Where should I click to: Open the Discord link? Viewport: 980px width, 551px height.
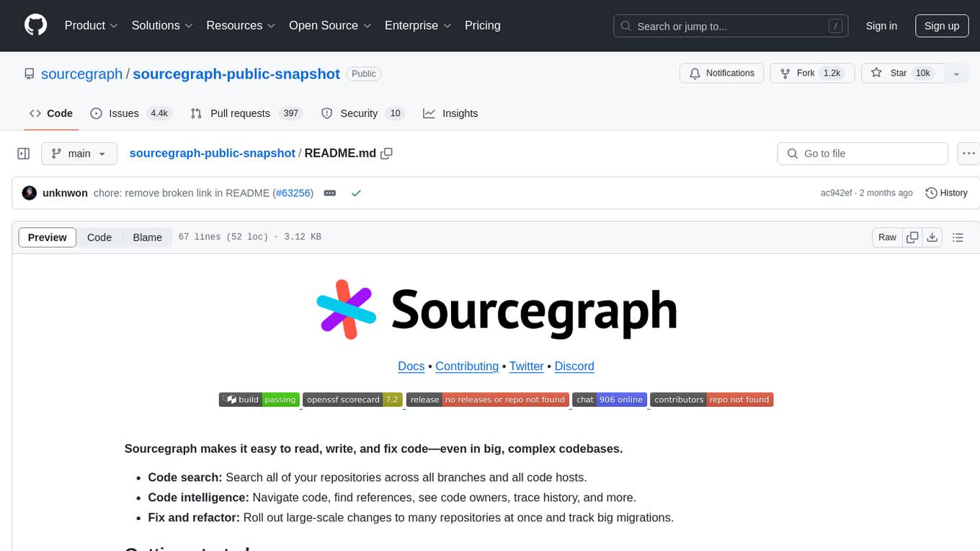coord(574,366)
